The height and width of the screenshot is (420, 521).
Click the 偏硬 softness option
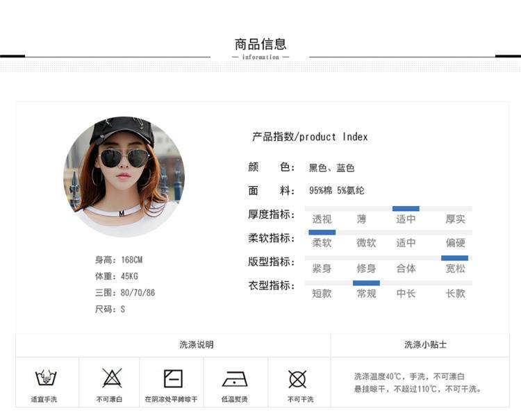coord(455,243)
